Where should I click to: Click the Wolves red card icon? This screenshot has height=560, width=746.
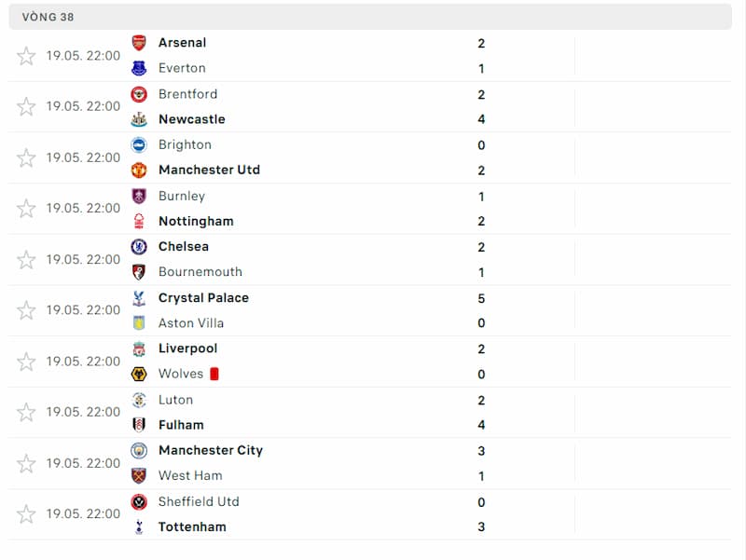click(214, 374)
